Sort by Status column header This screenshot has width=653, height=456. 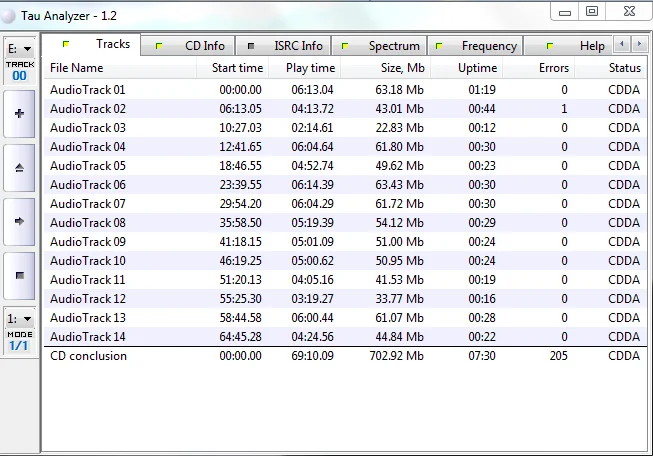click(x=611, y=68)
